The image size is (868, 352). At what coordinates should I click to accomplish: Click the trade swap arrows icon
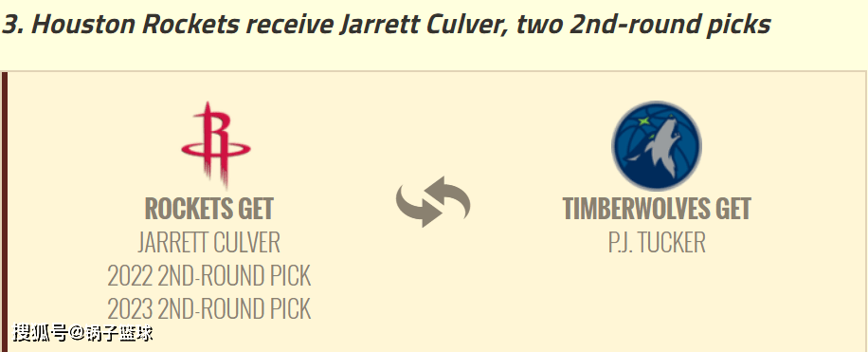[433, 202]
